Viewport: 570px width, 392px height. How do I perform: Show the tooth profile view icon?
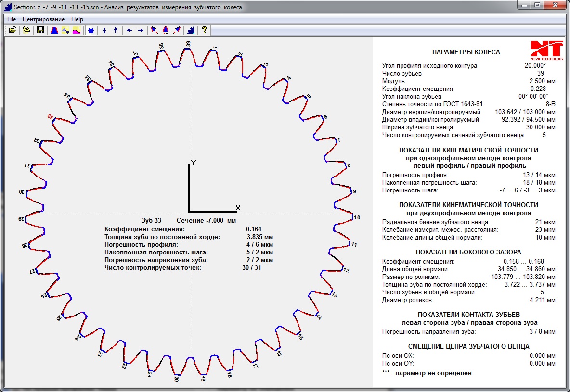[54, 30]
